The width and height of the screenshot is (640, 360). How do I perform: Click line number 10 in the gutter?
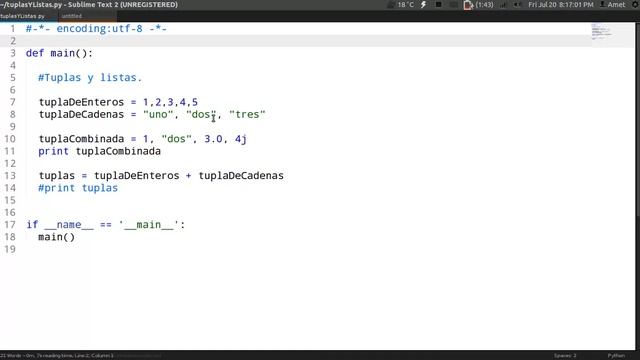[10, 139]
